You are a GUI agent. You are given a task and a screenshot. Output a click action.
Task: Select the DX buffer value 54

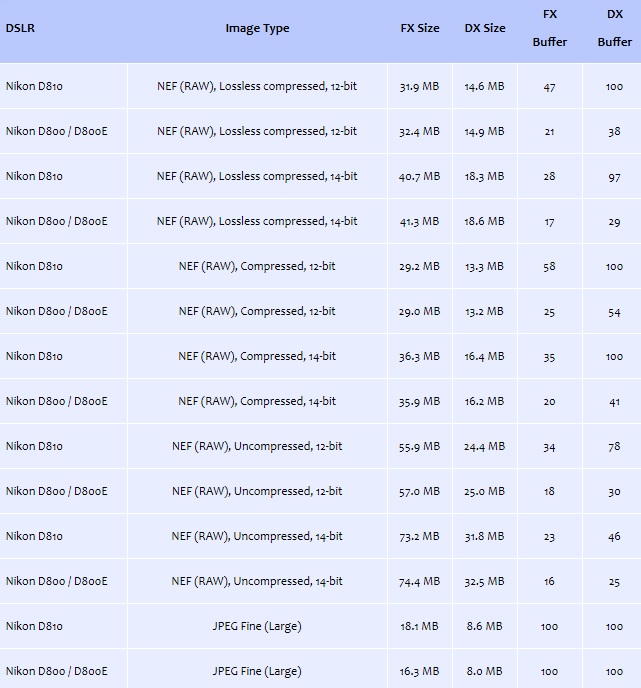pyautogui.click(x=615, y=312)
